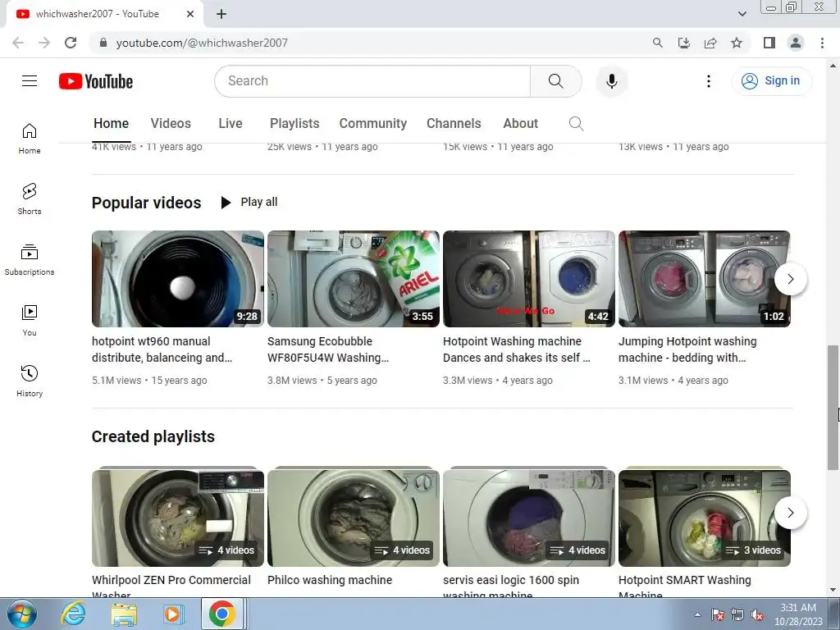Show hidden tray icons arrow
Image resolution: width=840 pixels, height=630 pixels.
coord(697,614)
